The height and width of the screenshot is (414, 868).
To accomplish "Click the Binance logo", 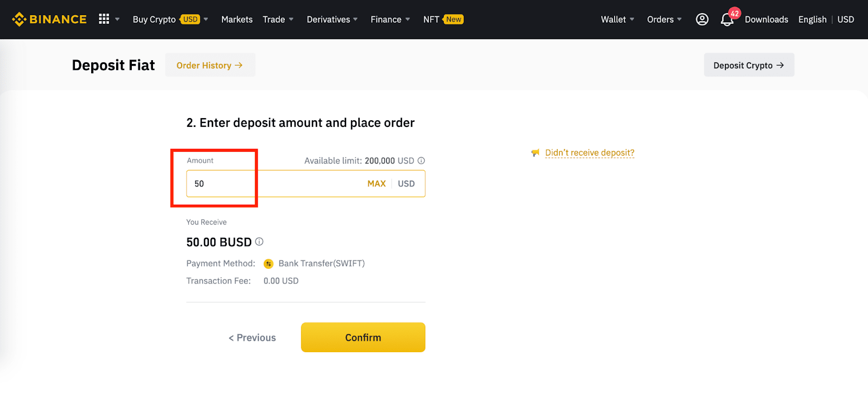I will coord(49,20).
